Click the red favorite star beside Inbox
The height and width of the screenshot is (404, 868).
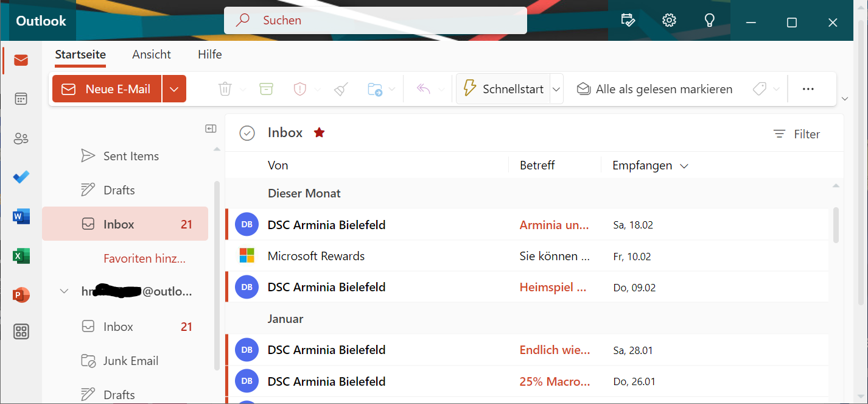[x=319, y=132]
